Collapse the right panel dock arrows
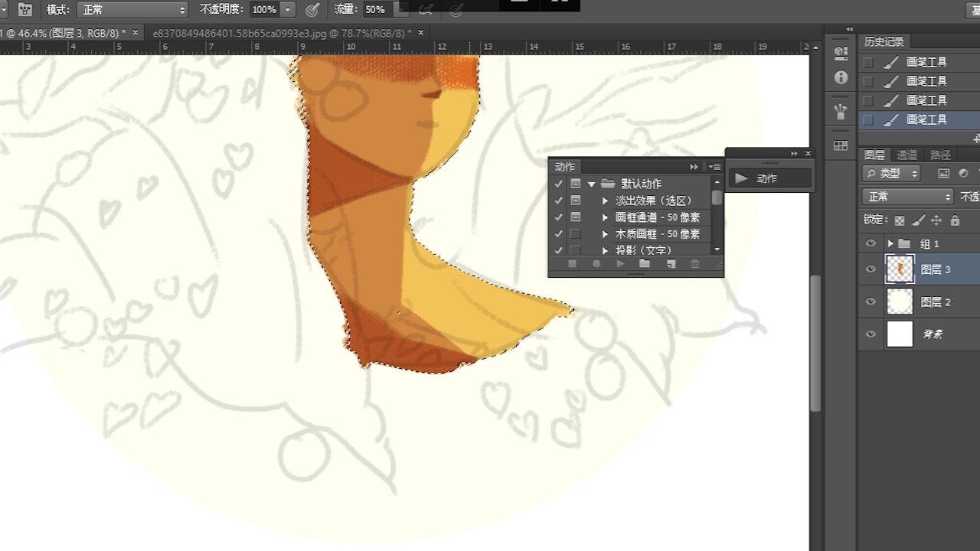The image size is (980, 551). click(849, 29)
